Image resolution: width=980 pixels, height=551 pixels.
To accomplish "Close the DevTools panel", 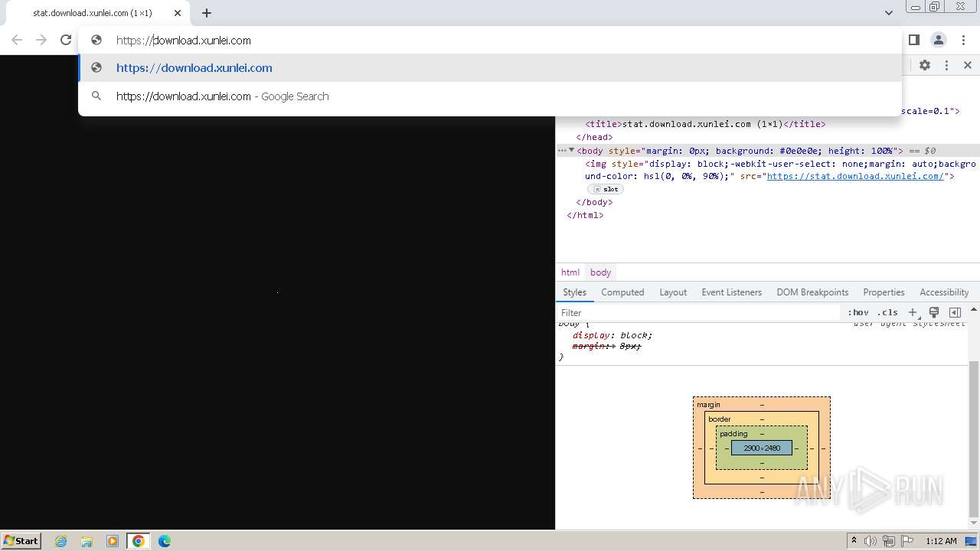I will [968, 66].
